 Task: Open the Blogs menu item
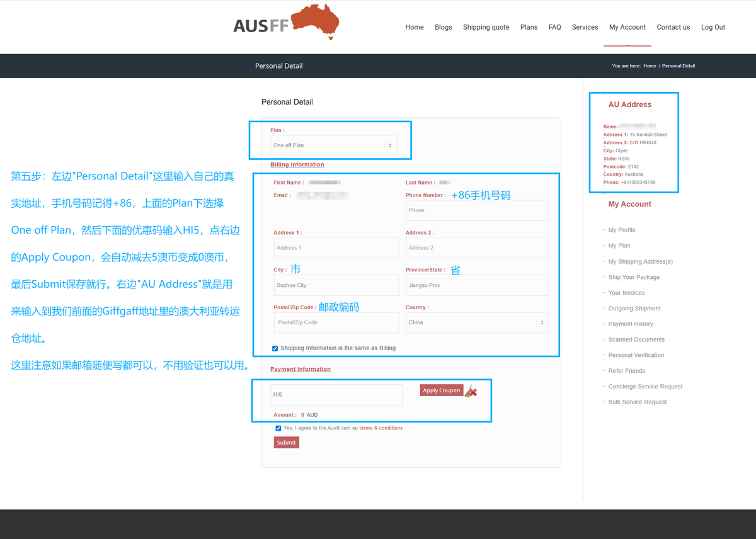[444, 27]
